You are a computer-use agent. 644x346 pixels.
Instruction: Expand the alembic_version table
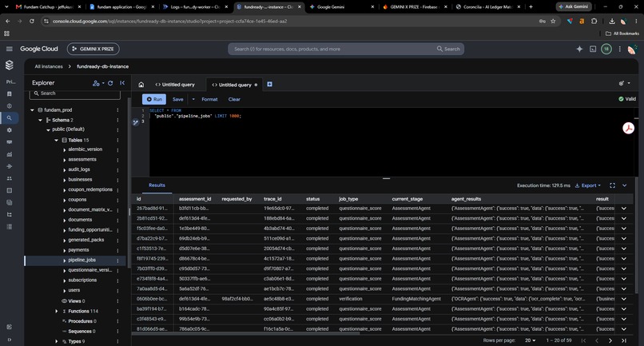click(x=65, y=150)
